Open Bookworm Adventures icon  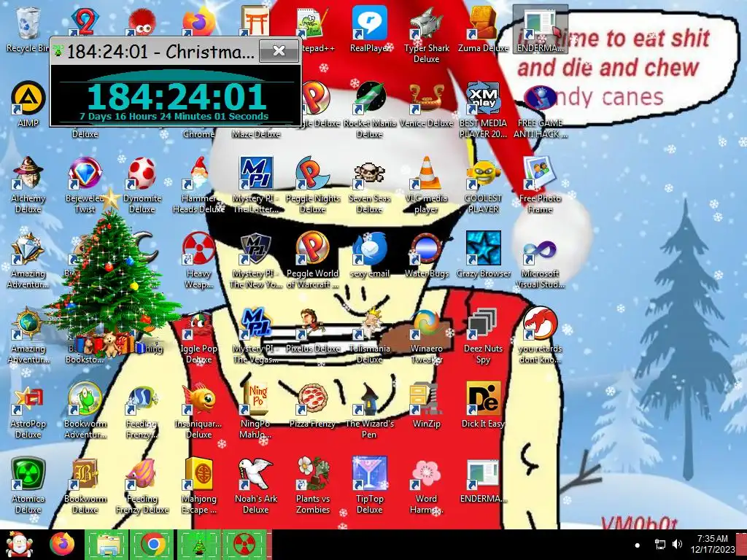point(85,411)
